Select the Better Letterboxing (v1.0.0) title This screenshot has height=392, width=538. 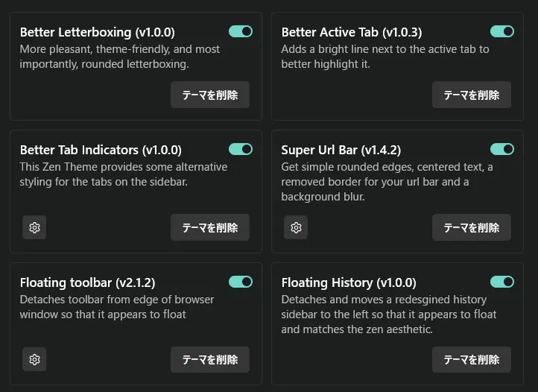coord(98,32)
